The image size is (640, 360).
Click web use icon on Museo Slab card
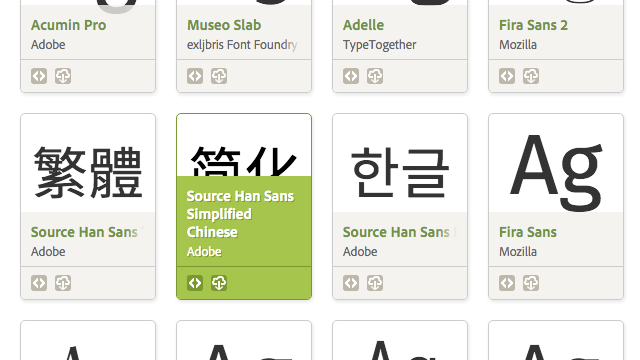coord(195,76)
